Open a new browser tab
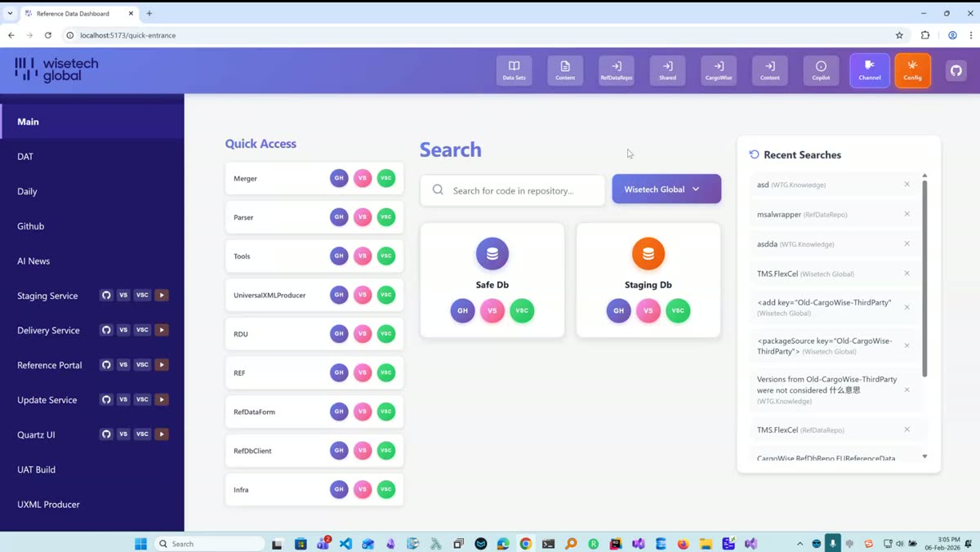 click(x=149, y=13)
